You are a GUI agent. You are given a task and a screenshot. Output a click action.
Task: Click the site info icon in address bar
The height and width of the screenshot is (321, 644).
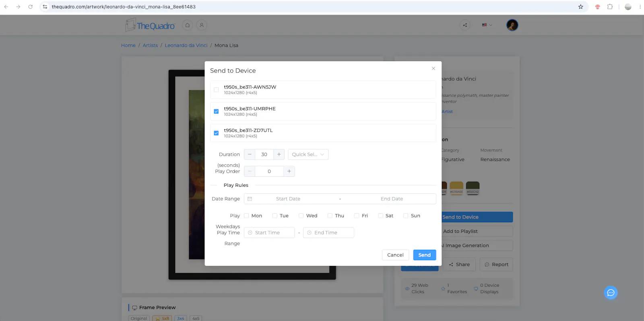click(45, 7)
